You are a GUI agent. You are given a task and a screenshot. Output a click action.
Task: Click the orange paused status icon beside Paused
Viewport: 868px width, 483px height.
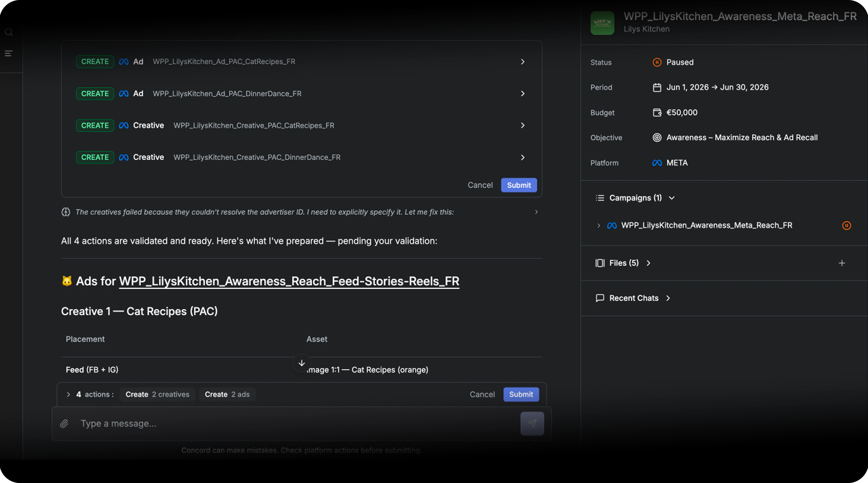coord(657,62)
